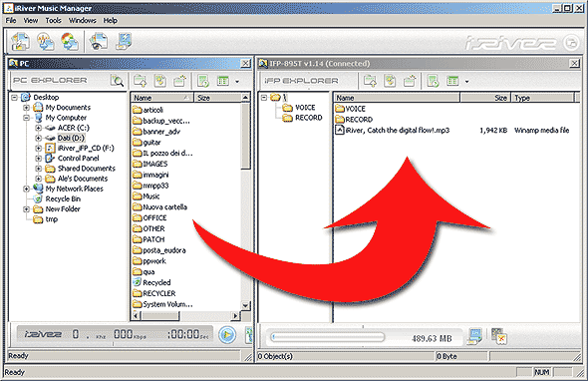Open the view-mode dropdown arrow in PC Explorer
The image size is (588, 381).
(237, 81)
